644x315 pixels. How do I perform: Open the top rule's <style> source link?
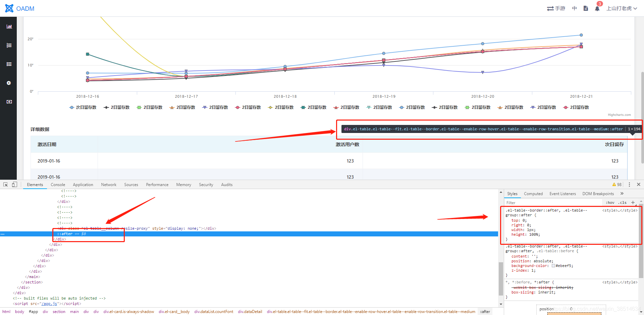pos(620,211)
